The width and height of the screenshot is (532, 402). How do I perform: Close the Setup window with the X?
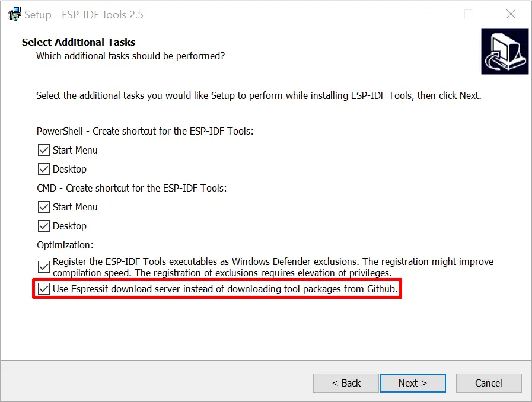click(x=511, y=14)
